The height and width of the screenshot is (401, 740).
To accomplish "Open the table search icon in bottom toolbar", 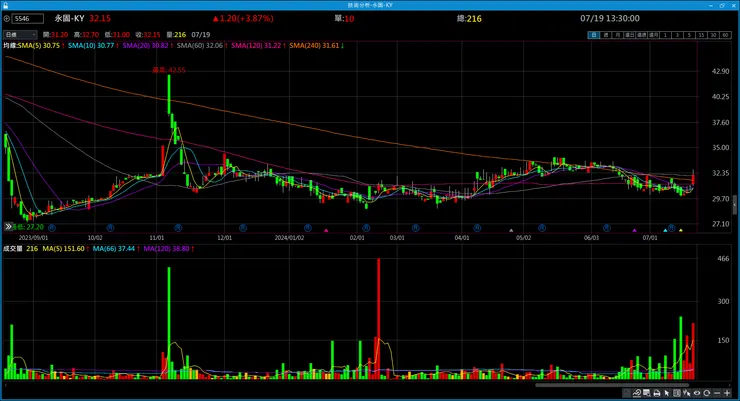I will [647, 393].
